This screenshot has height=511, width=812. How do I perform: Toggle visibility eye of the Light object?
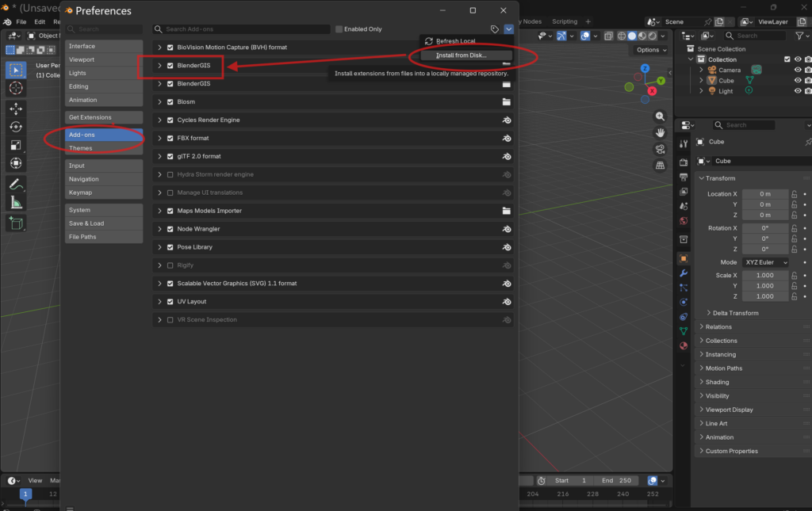(798, 91)
